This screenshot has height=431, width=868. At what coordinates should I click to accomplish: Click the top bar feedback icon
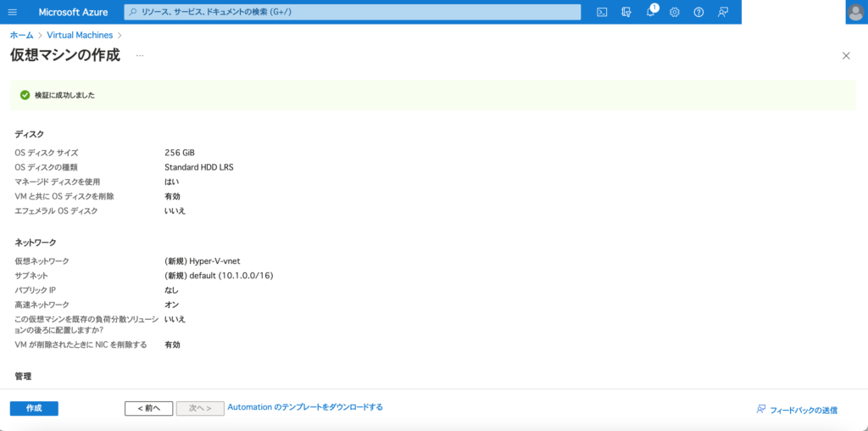point(722,12)
